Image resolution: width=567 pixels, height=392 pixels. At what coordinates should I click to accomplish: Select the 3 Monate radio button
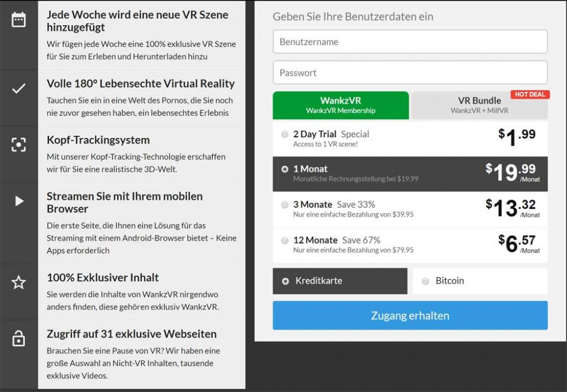pos(285,205)
